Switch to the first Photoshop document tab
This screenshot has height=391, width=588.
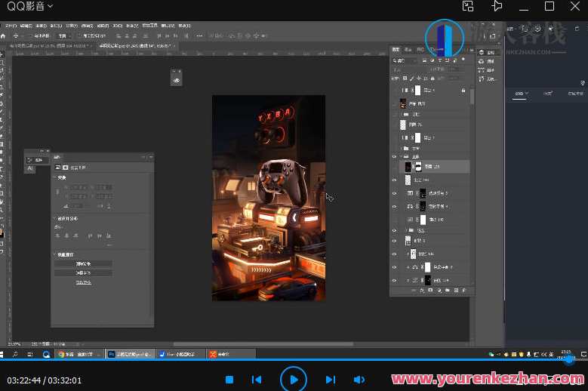coord(45,46)
